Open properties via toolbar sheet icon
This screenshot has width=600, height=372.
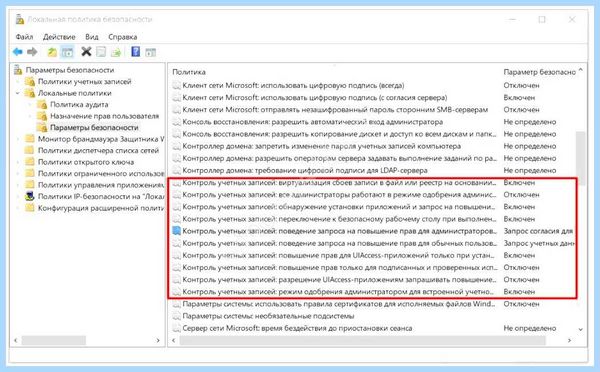coord(101,52)
